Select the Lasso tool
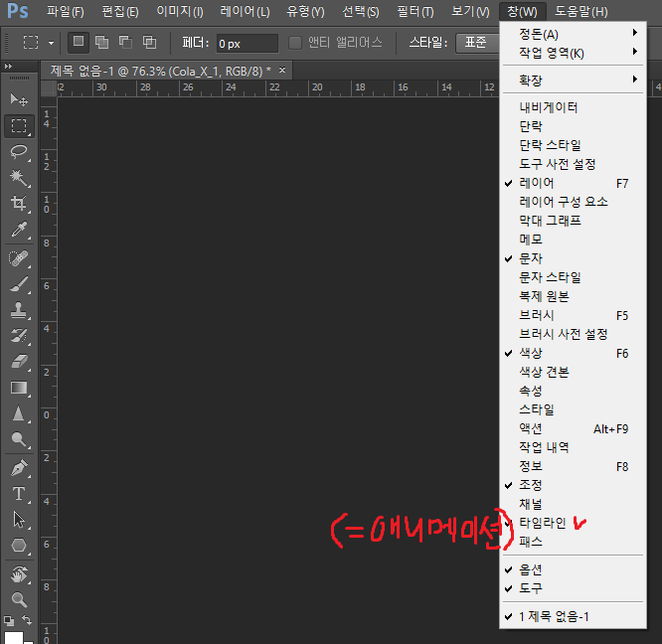Viewport: 662px width, 644px height. [19, 151]
